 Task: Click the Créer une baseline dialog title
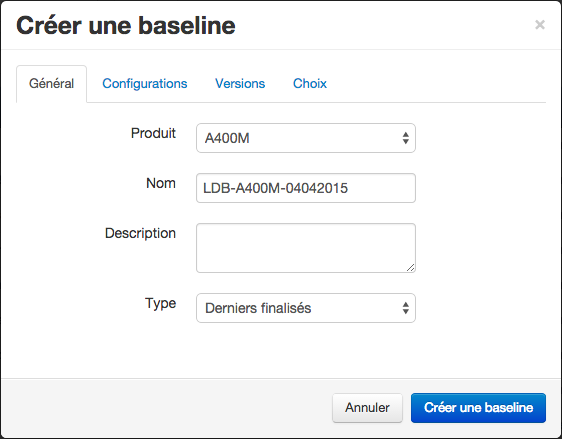[126, 26]
